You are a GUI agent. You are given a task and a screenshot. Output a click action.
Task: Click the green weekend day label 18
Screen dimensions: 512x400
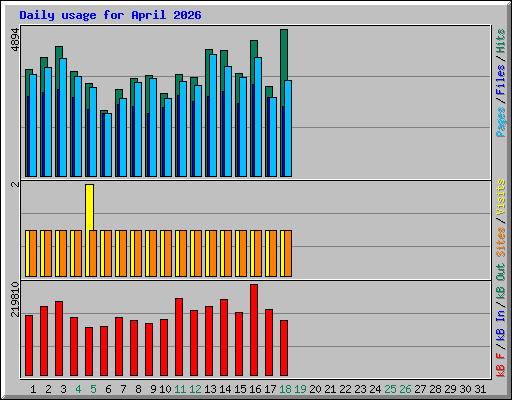(285, 389)
